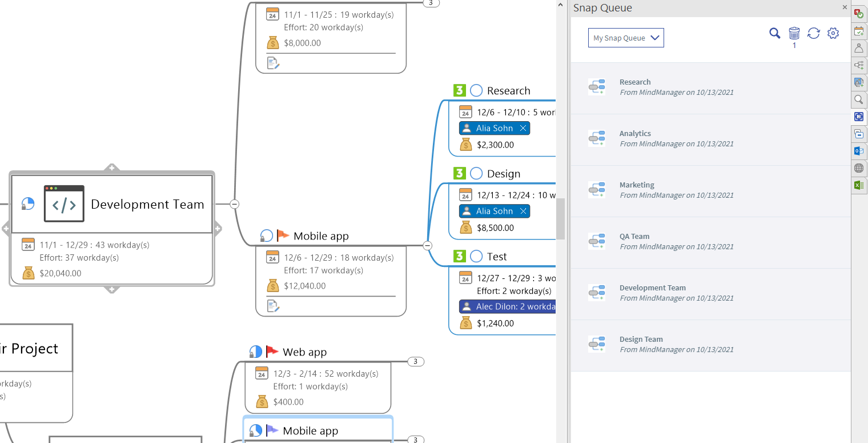Click the orange flag on Mobile app
This screenshot has width=868, height=443.
(283, 236)
